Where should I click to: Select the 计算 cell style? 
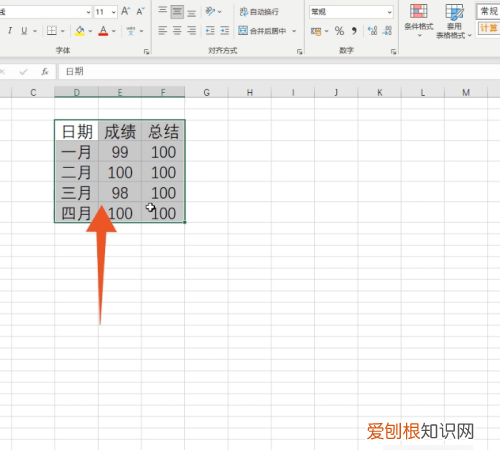pos(489,28)
